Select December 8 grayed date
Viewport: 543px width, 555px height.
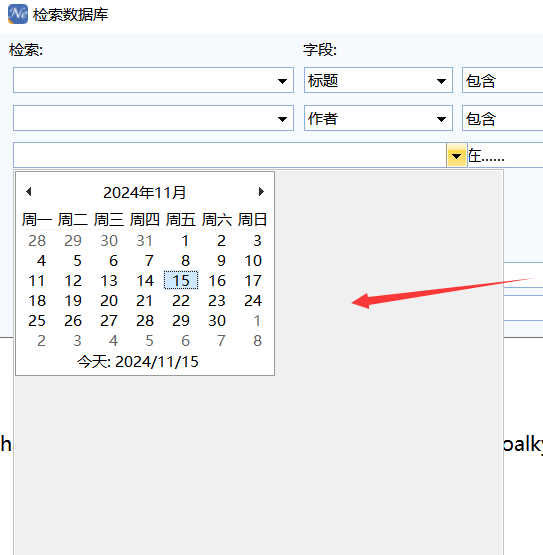click(x=257, y=341)
